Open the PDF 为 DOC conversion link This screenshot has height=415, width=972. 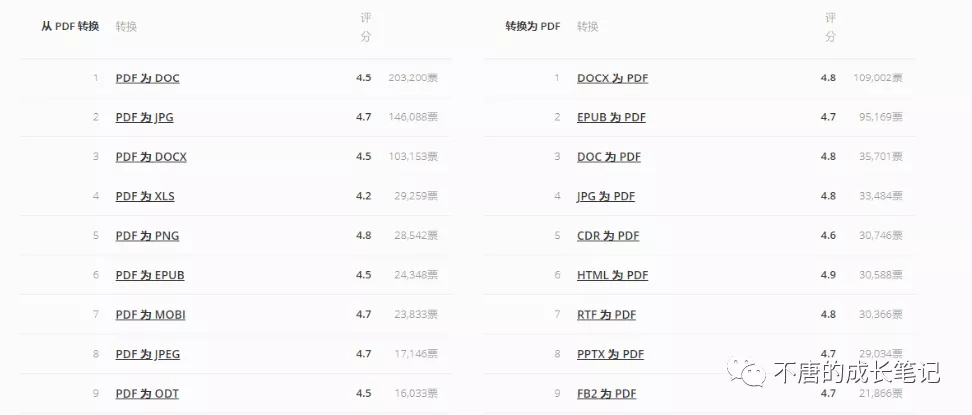(147, 78)
